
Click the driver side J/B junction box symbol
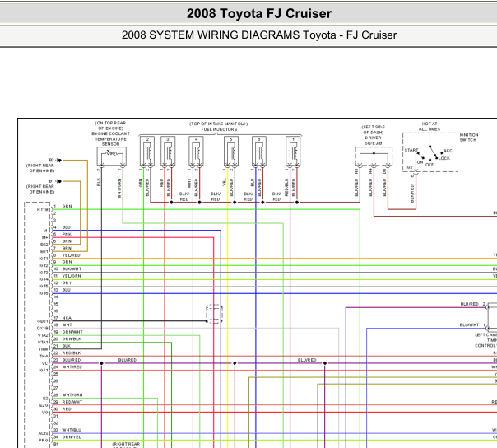[x=374, y=156]
